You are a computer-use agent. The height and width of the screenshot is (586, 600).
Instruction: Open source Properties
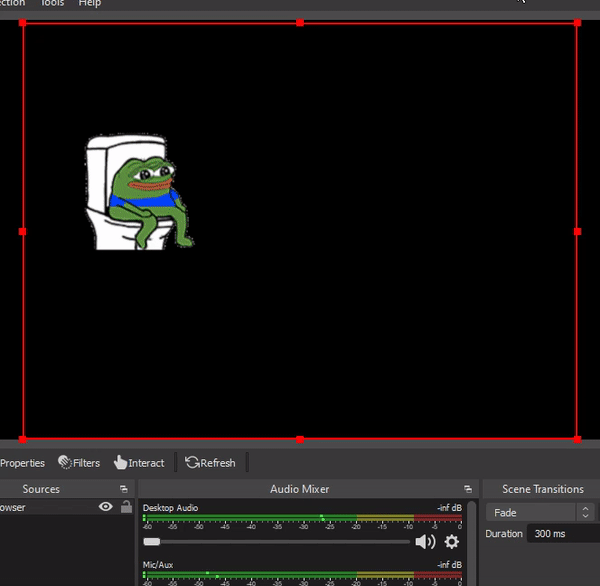[x=22, y=463]
